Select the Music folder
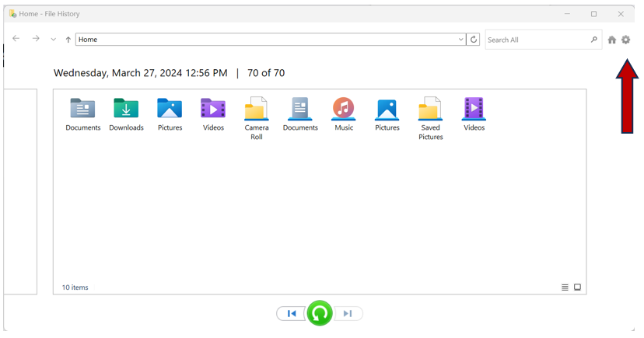 tap(344, 114)
